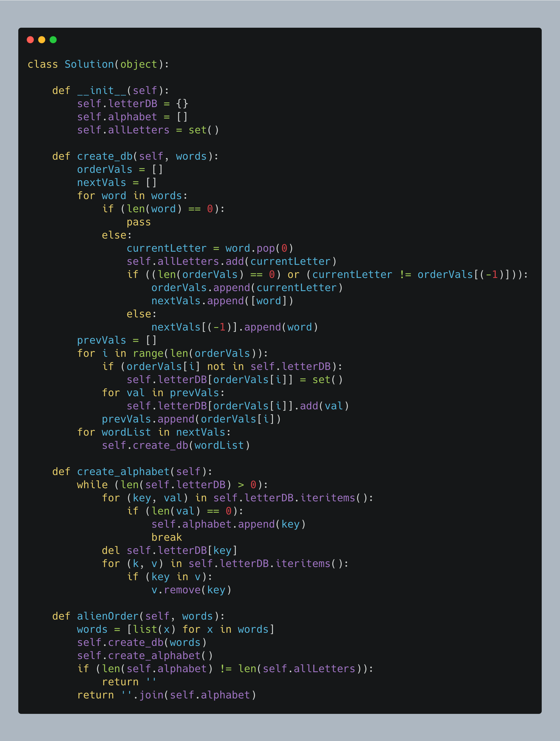Screen dimensions: 560x741
Task: Click the red close window dot
Action: (30, 40)
